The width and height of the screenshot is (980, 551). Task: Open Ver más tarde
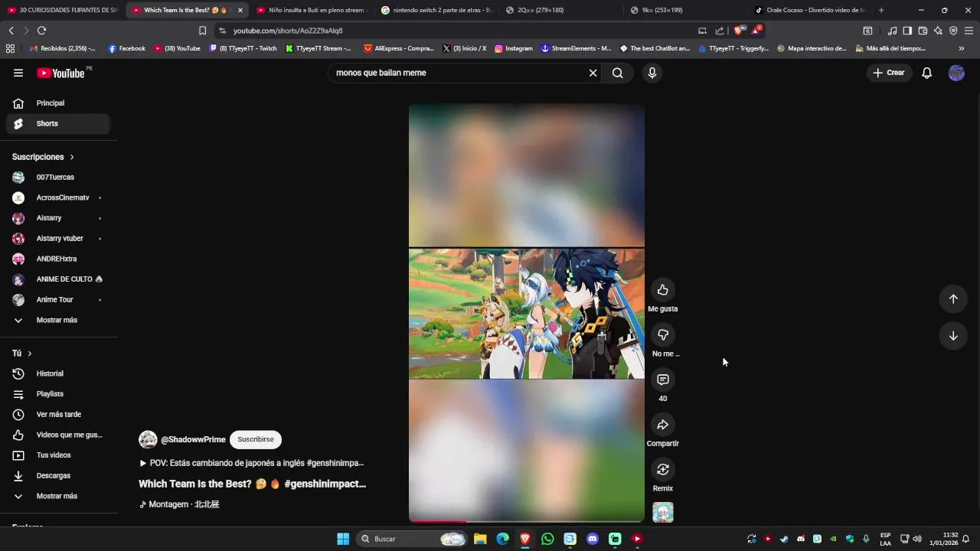pyautogui.click(x=58, y=415)
